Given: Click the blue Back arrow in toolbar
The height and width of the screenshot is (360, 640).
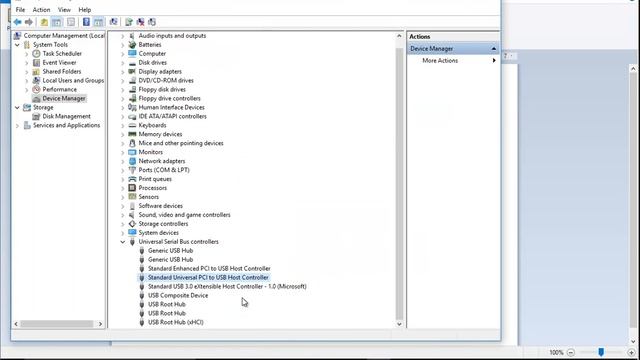Looking at the screenshot, I should coord(17,22).
